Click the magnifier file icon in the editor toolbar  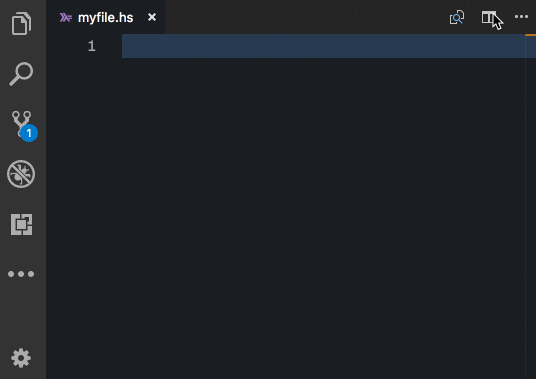[x=457, y=17]
